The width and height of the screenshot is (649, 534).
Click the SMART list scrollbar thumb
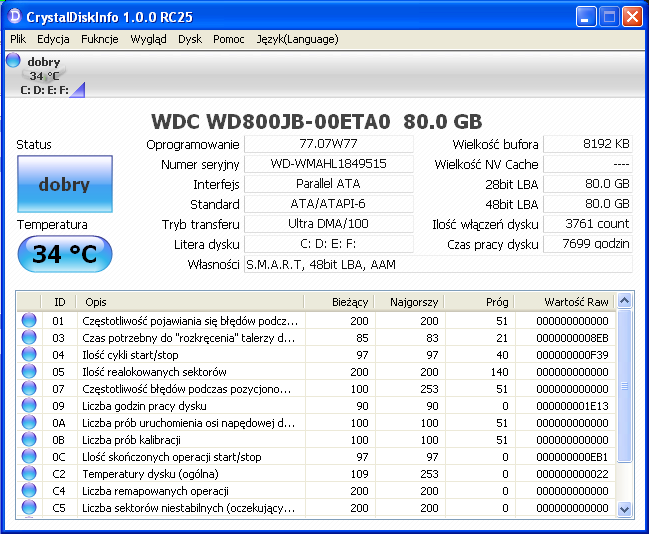coord(624,386)
